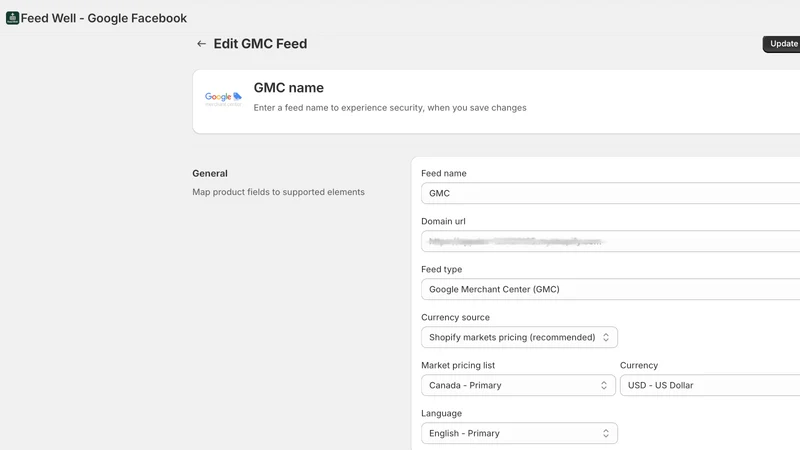This screenshot has width=800, height=450.
Task: Expand the Market pricing list dropdown
Action: tap(518, 385)
